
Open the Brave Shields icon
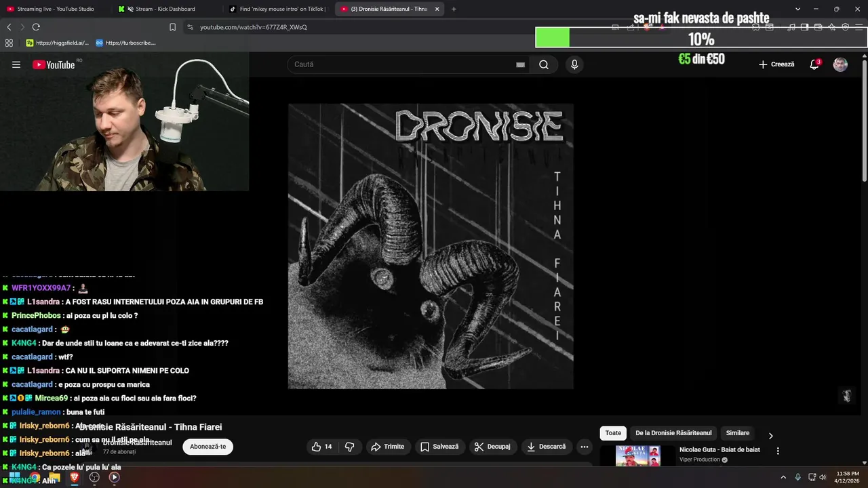click(646, 27)
